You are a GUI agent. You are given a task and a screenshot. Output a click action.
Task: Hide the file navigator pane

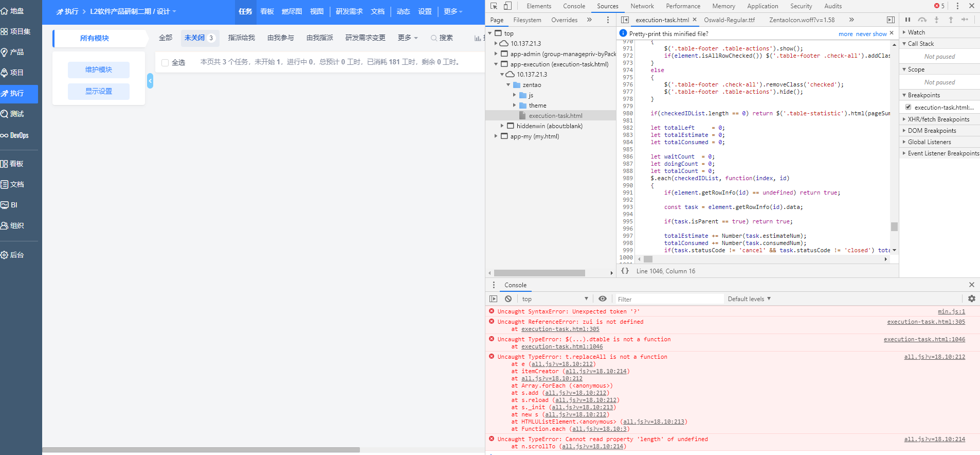(x=625, y=20)
